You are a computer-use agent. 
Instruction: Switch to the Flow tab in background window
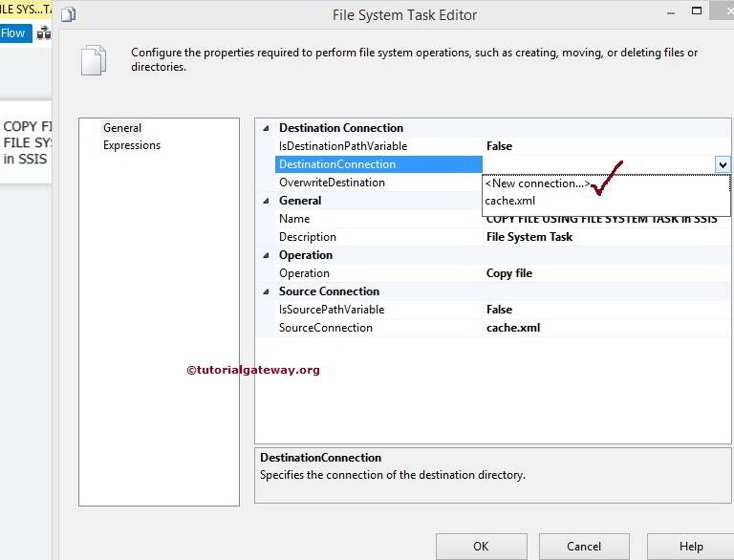coord(15,33)
